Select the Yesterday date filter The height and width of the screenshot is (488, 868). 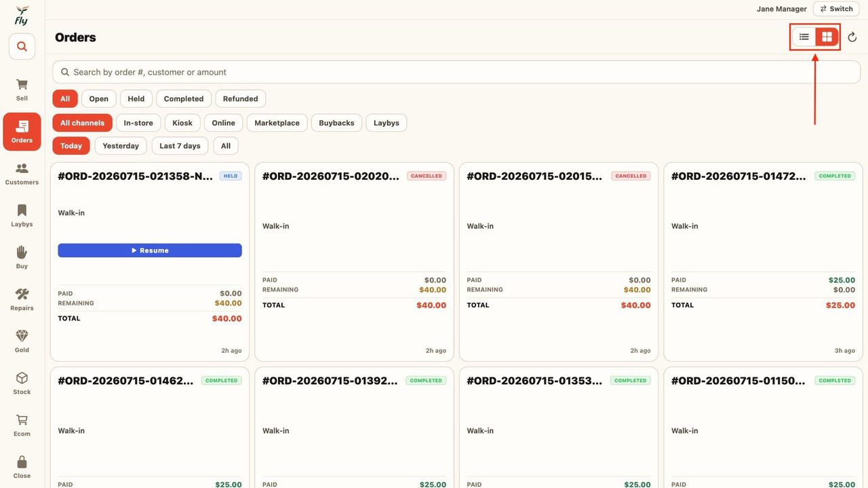tap(121, 146)
